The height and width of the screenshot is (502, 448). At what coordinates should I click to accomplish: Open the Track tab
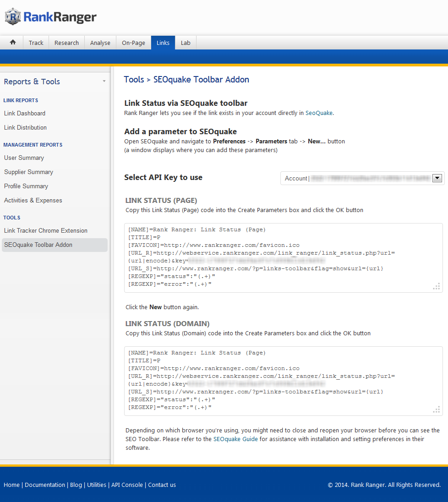click(36, 43)
